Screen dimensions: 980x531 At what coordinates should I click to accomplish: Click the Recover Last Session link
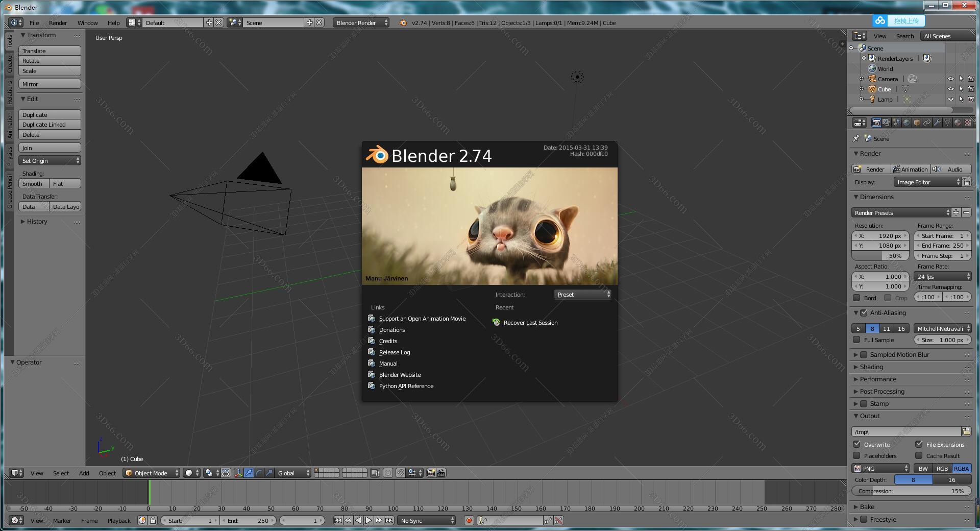530,323
